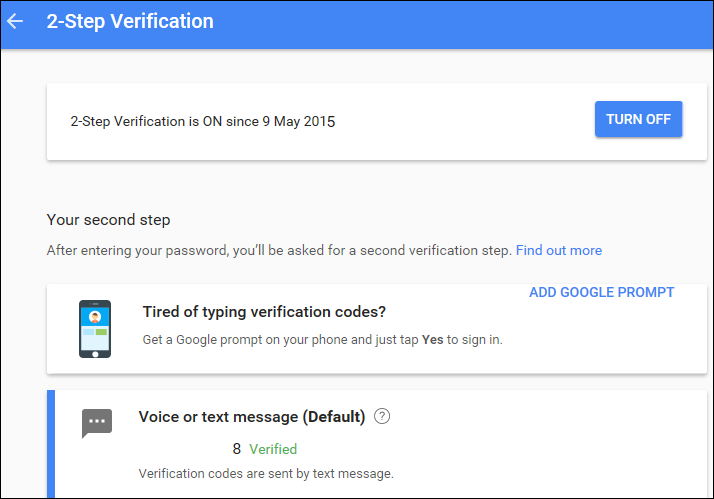Click the Voice or text message (Default) heading
Viewport: 714px width, 499px height.
point(252,417)
